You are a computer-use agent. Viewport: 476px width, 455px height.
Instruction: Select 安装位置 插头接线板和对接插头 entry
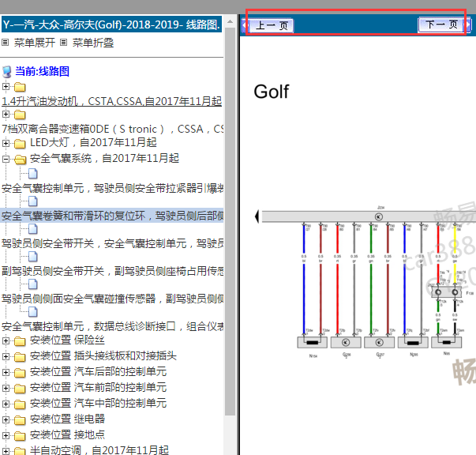coord(103,355)
